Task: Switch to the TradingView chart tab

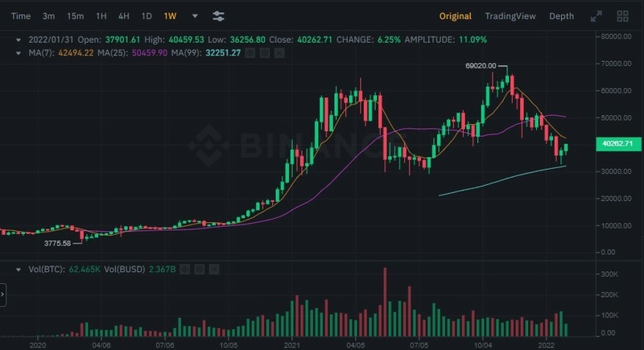Action: (510, 16)
